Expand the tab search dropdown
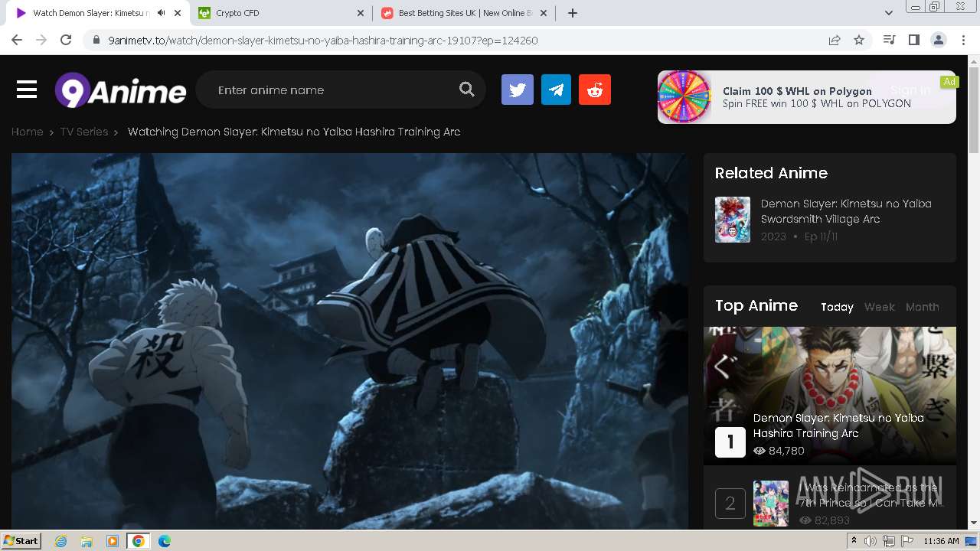The image size is (980, 551). pos(889,13)
